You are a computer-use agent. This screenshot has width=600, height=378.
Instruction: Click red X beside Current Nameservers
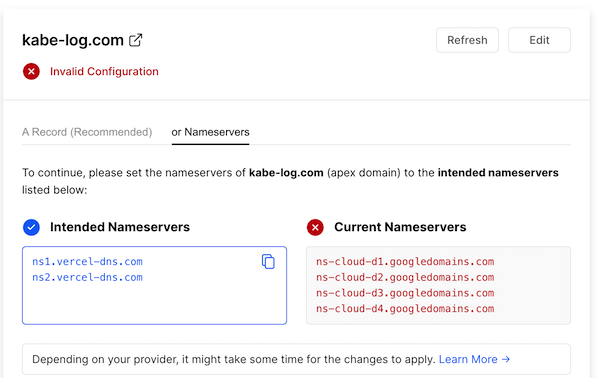(x=315, y=227)
